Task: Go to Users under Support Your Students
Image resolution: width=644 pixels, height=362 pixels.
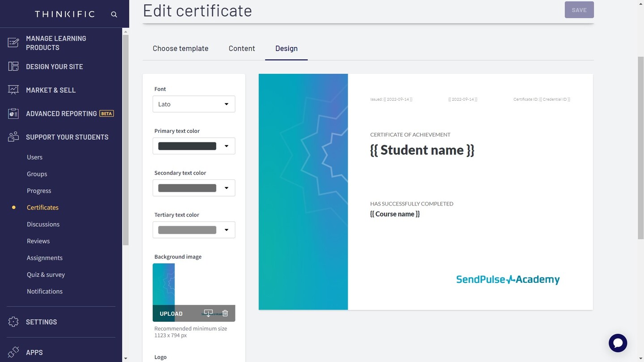Action: 34,157
